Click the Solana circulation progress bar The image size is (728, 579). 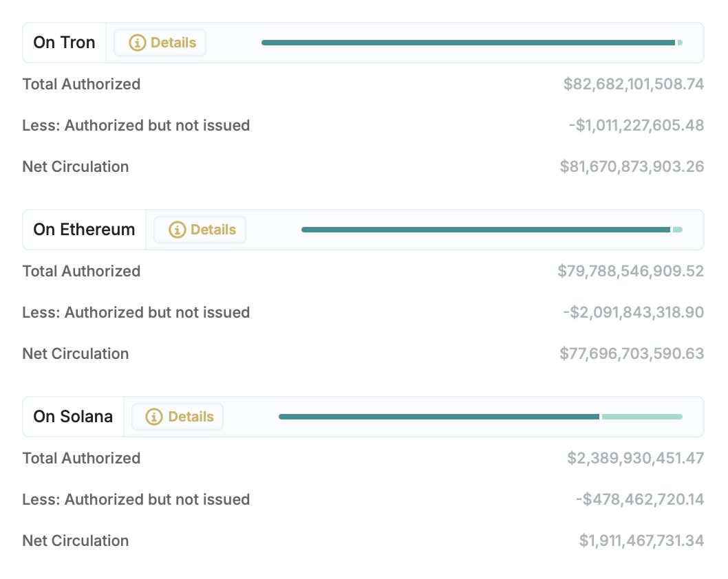(x=480, y=417)
